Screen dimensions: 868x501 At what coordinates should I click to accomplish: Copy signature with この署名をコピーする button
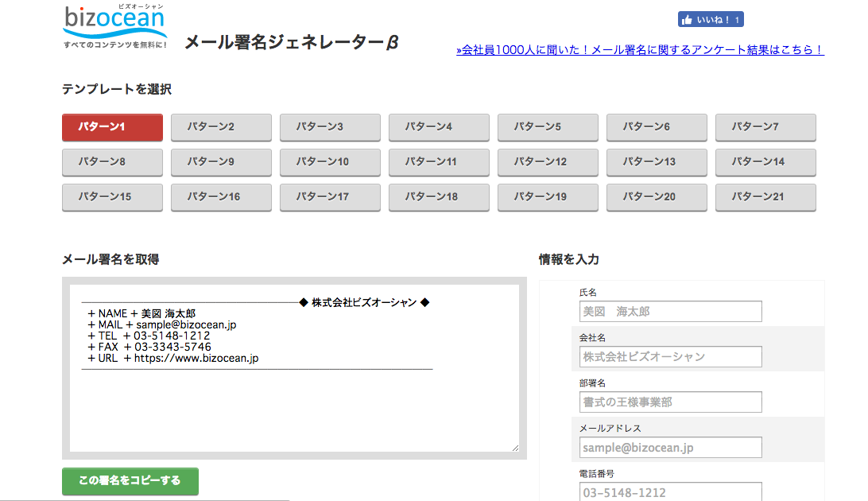pos(130,480)
